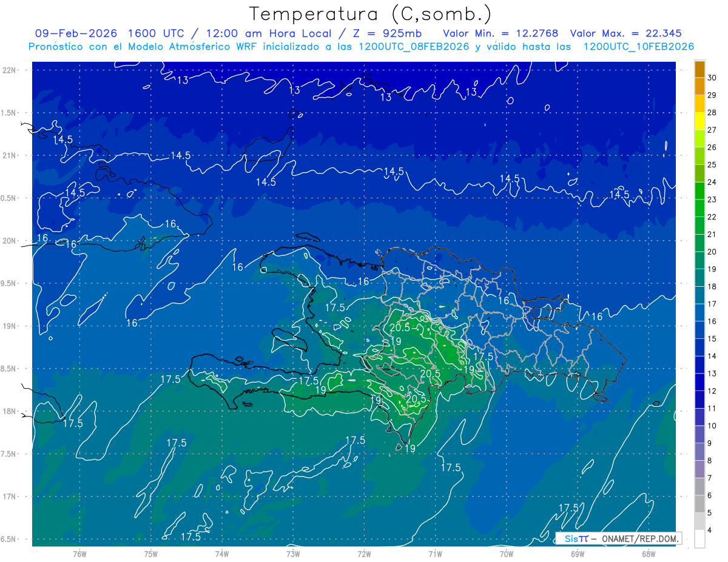This screenshot has height=562, width=728.
Task: Click the '75W' longitude axis label
Action: [x=151, y=554]
